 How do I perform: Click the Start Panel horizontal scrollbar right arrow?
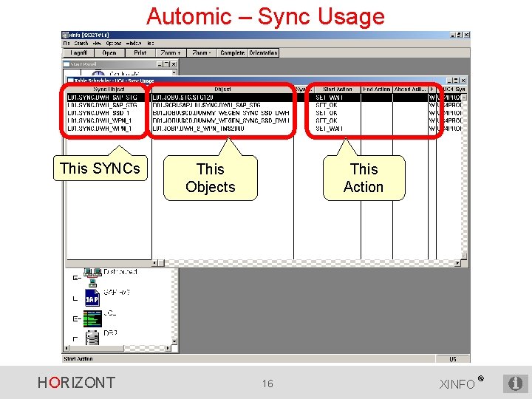(168, 348)
